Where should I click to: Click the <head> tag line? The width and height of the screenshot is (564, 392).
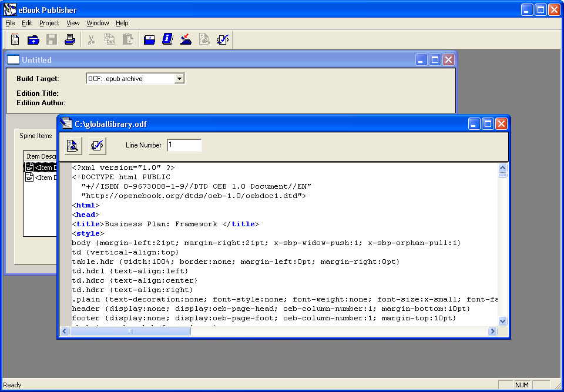pyautogui.click(x=86, y=215)
